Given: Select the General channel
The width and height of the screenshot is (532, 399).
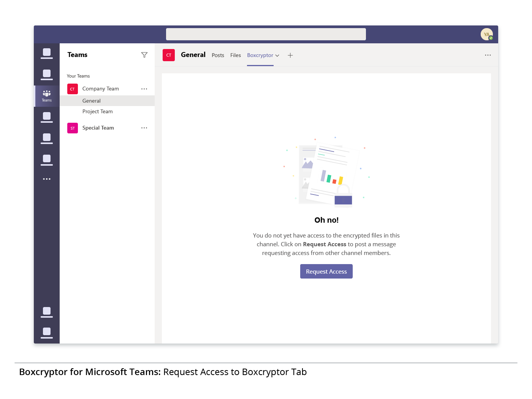Looking at the screenshot, I should (x=107, y=101).
